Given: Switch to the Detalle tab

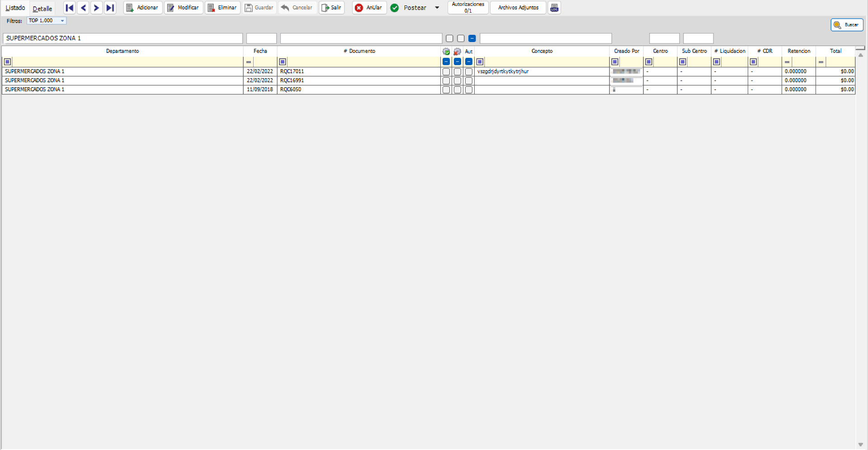Looking at the screenshot, I should point(42,8).
